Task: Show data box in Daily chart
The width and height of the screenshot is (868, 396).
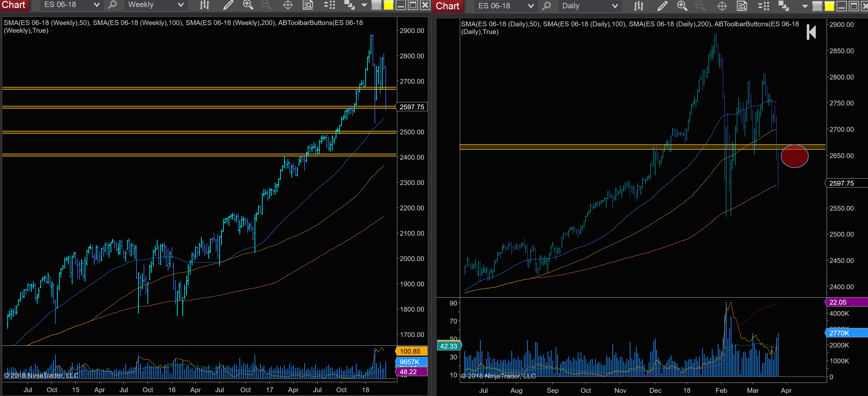Action: tap(742, 6)
